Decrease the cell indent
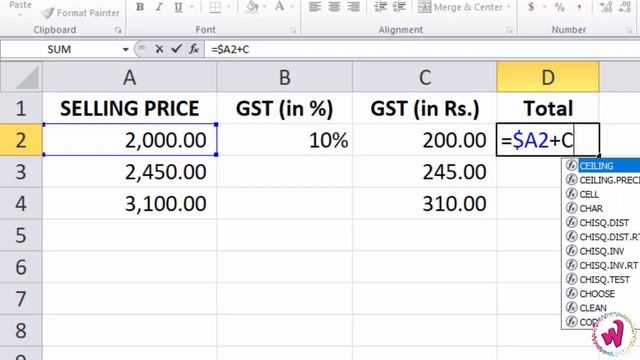This screenshot has height=360, width=640. point(380,7)
